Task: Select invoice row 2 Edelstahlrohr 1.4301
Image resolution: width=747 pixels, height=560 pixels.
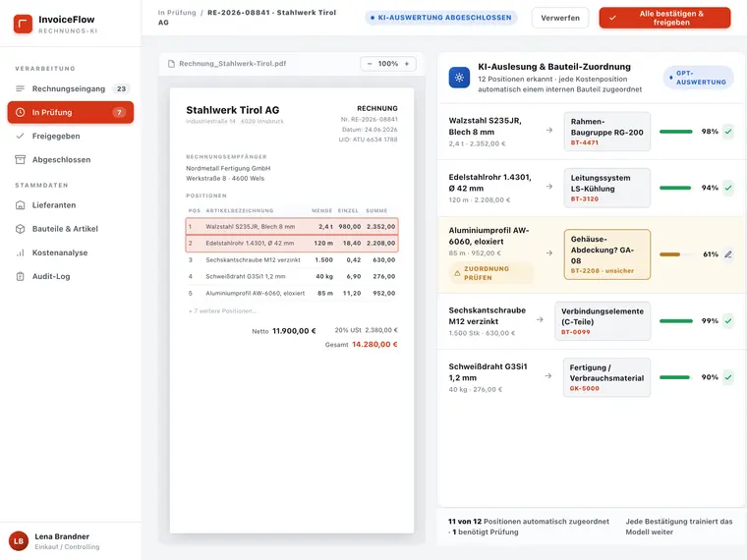Action: [x=292, y=244]
